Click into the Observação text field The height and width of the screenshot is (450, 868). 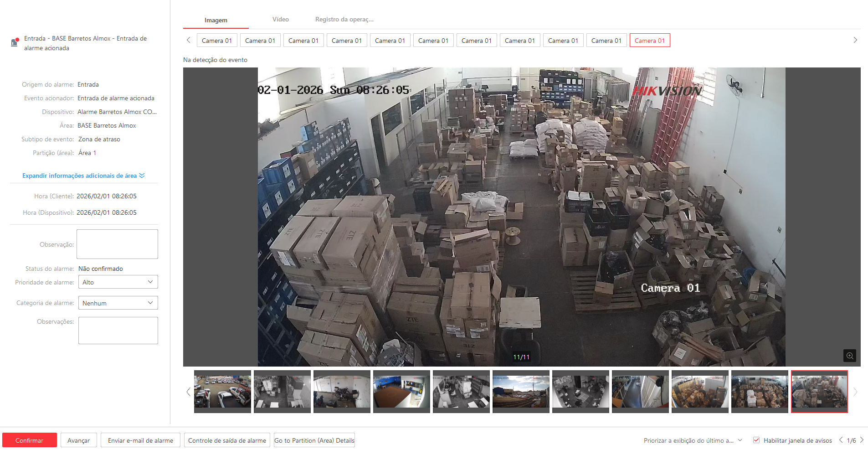117,244
